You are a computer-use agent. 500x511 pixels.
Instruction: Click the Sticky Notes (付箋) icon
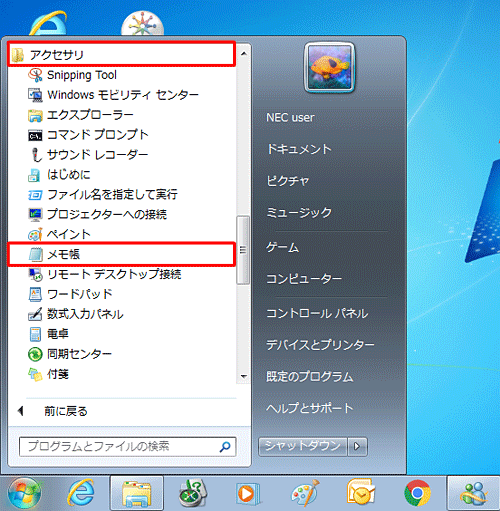pyautogui.click(x=35, y=374)
